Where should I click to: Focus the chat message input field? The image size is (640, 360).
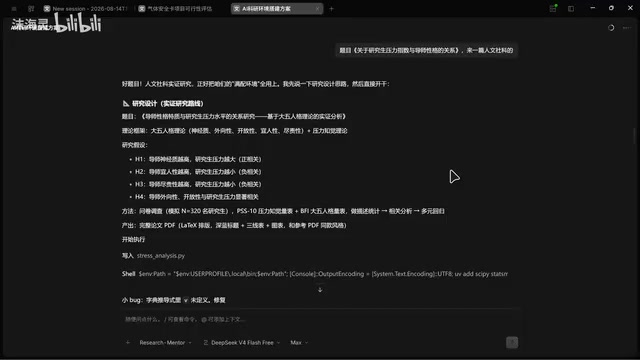coord(320,319)
